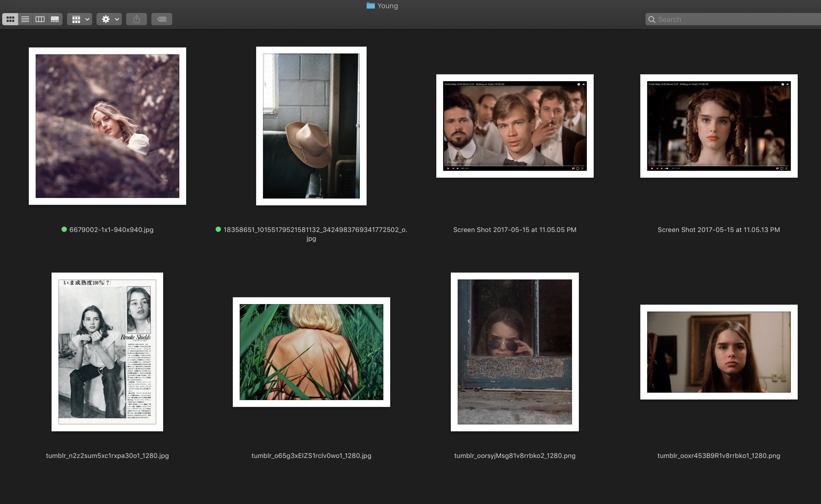Click file name starting with 18358651_10155179521581132

(315, 234)
